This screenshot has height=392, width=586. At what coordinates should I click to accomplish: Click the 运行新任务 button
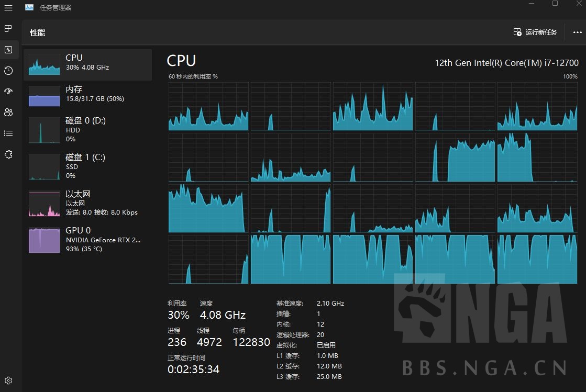coord(535,32)
